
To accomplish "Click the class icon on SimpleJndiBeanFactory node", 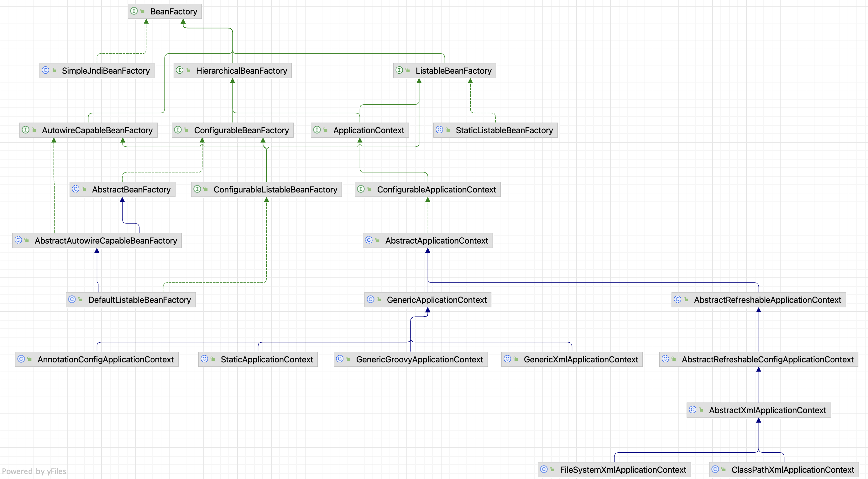I will click(45, 70).
